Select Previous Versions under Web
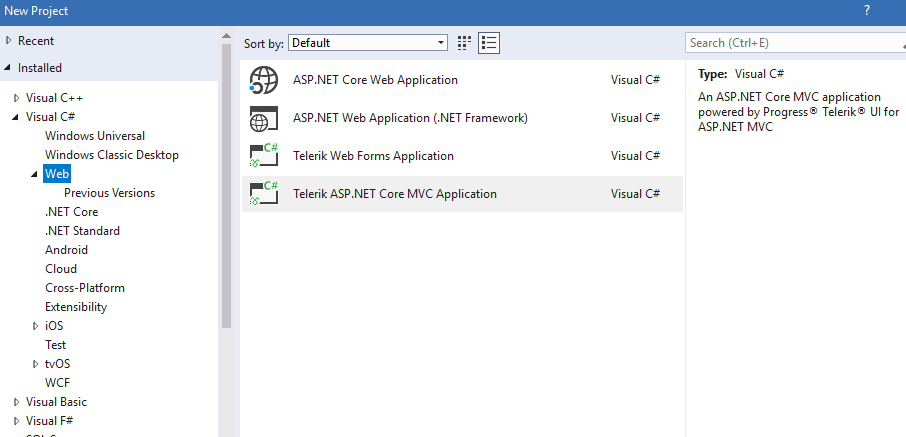This screenshot has height=437, width=906. [109, 193]
